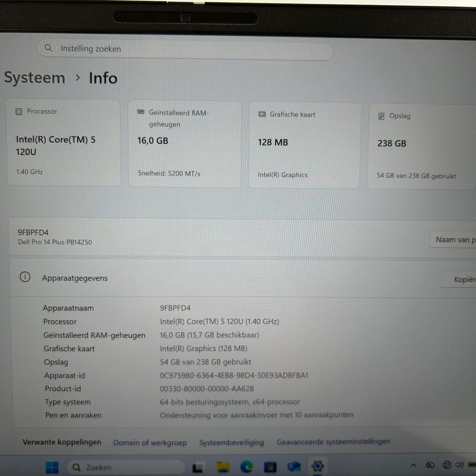Viewport: 476px width, 476px height.
Task: Open Task View from the taskbar
Action: coord(197,467)
